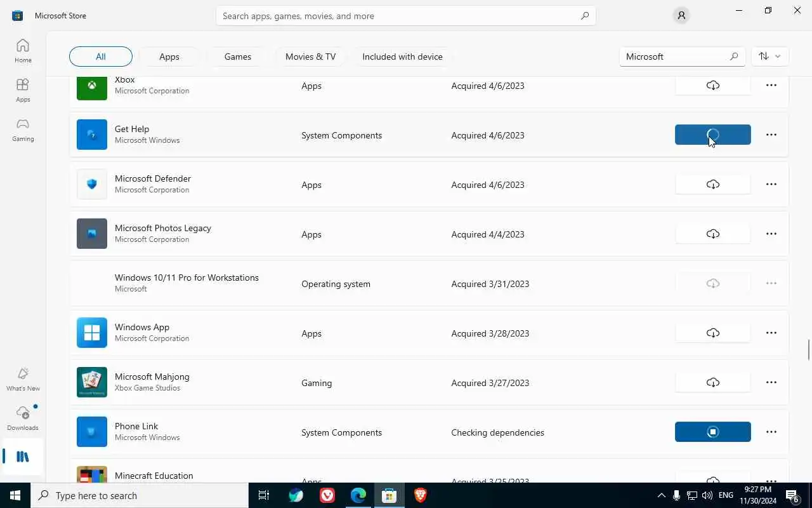Open Windows 10/11 Pro for Workstations title
This screenshot has width=812, height=508.
click(187, 277)
